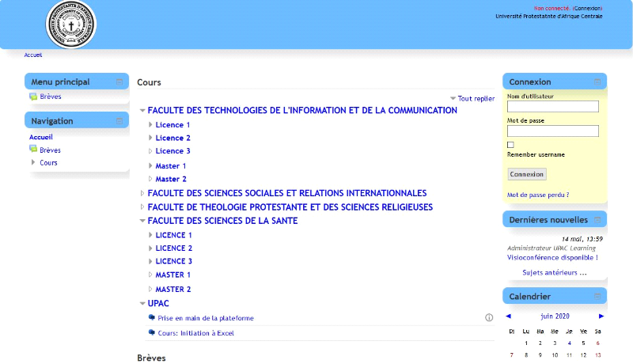This screenshot has height=364, width=633.
Task: Collapse the UPAC category arrow
Action: (142, 304)
